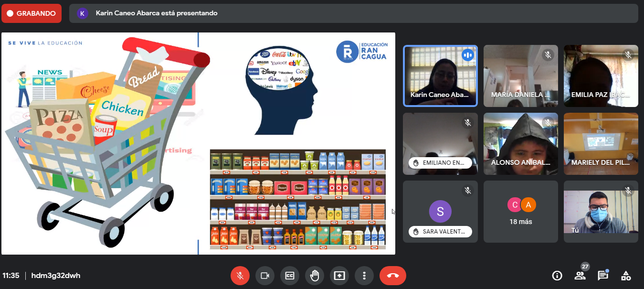Click the present screen button
The height and width of the screenshot is (289, 644).
click(339, 276)
